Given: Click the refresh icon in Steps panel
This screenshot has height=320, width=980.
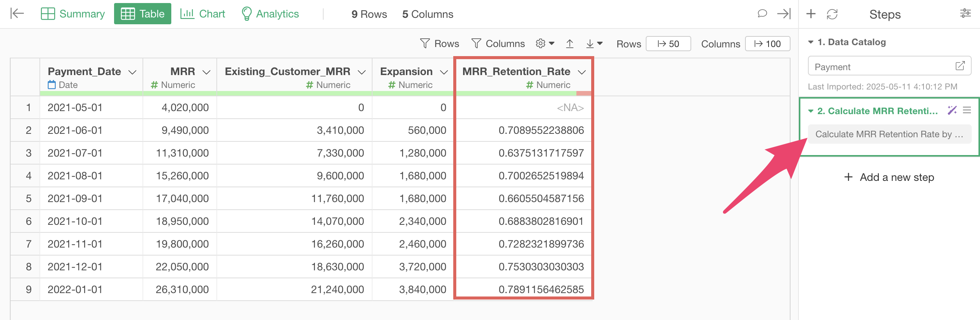Looking at the screenshot, I should pyautogui.click(x=832, y=14).
